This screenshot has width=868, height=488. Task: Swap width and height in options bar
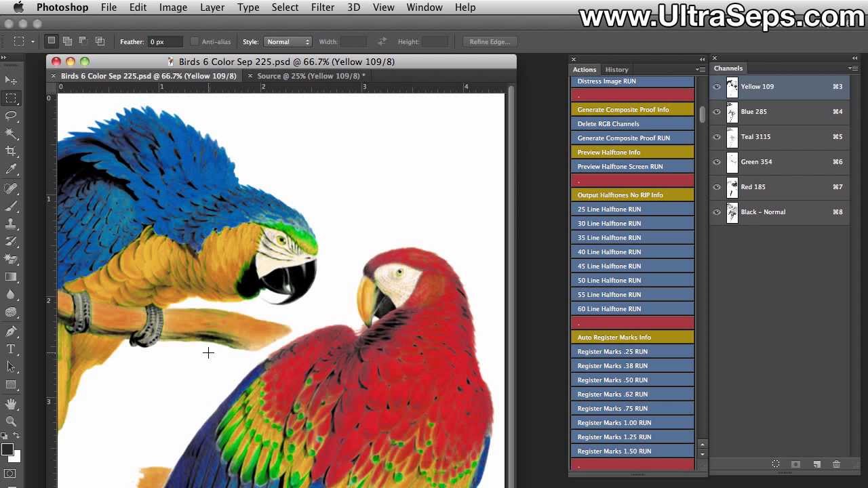[382, 41]
